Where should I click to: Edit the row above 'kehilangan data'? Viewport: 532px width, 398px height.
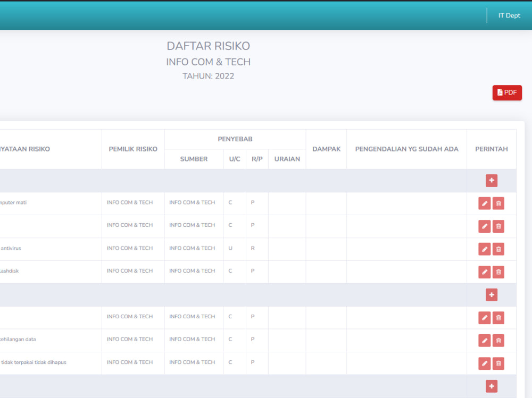485,318
